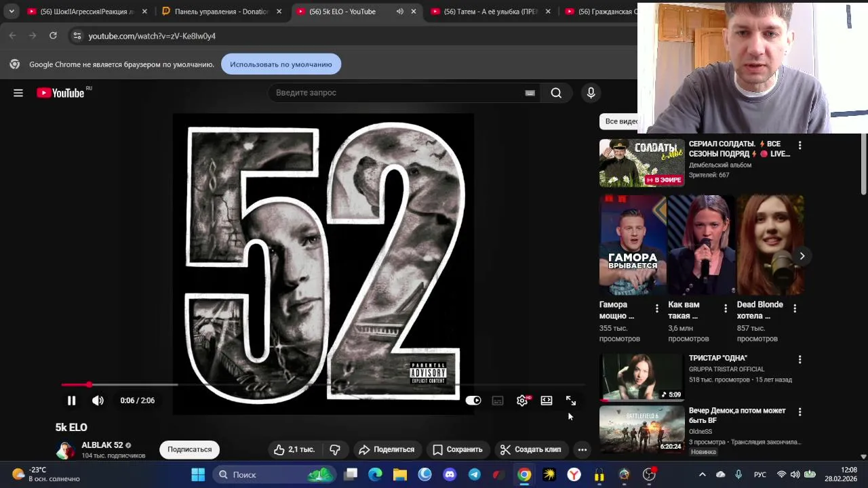Image resolution: width=868 pixels, height=488 pixels.
Task: Mute the 5k ELO tab audio icon
Action: click(399, 12)
